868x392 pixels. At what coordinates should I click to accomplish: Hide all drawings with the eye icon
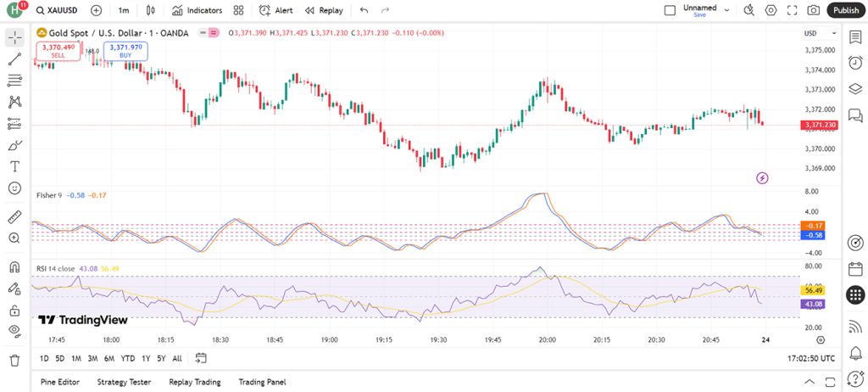pos(14,331)
